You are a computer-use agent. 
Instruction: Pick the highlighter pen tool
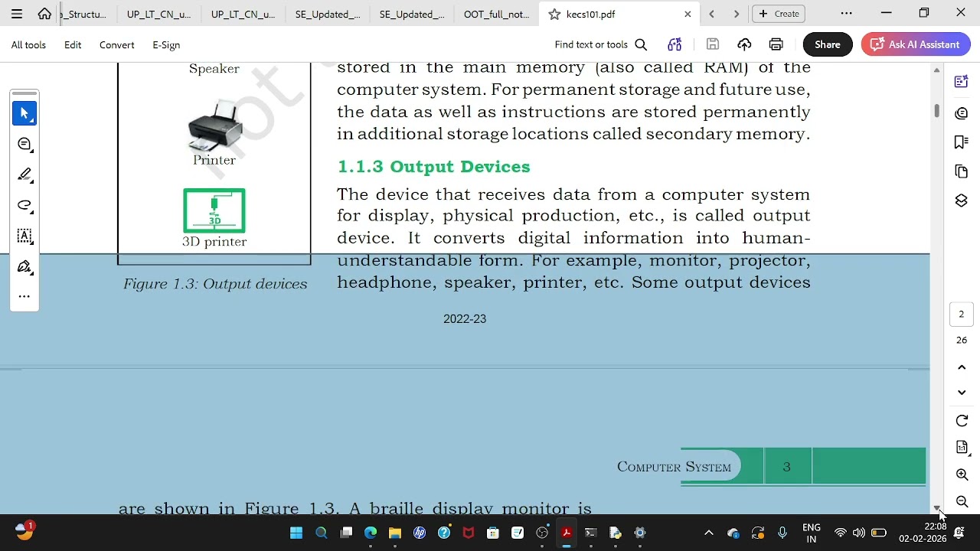pyautogui.click(x=24, y=174)
